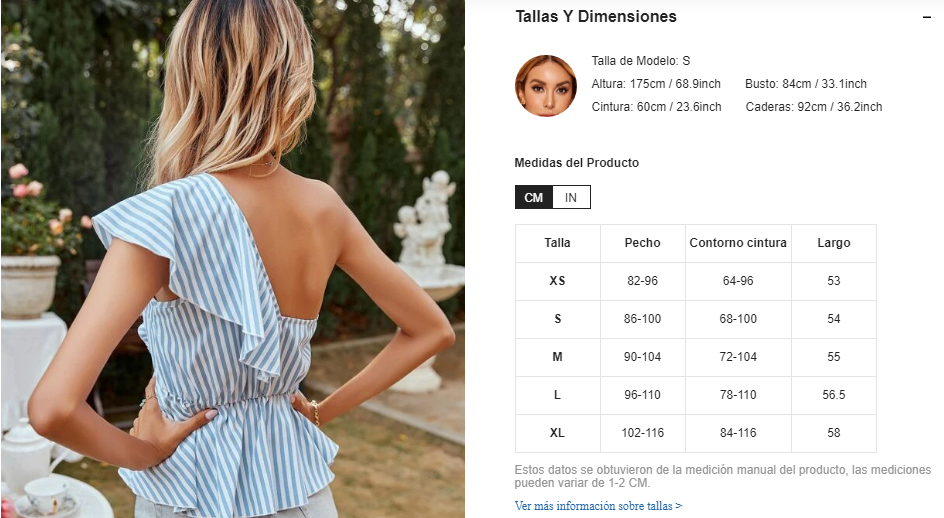The height and width of the screenshot is (518, 944).
Task: Click the Largo column header
Action: pyautogui.click(x=834, y=243)
